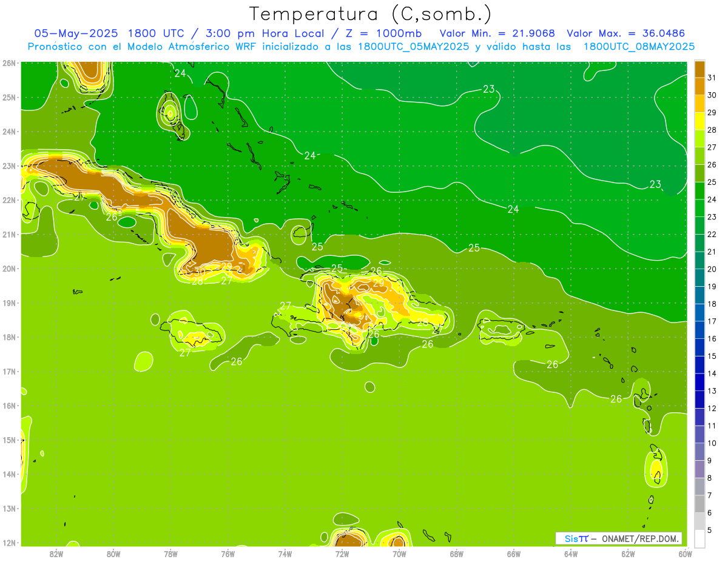Click the '72W' longitude axis label
This screenshot has height=562, width=728.
(x=342, y=554)
